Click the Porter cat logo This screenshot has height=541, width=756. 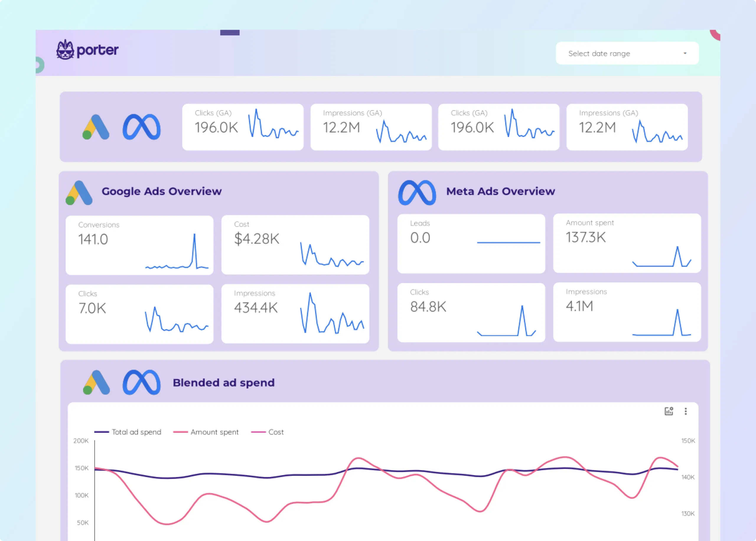(x=65, y=50)
